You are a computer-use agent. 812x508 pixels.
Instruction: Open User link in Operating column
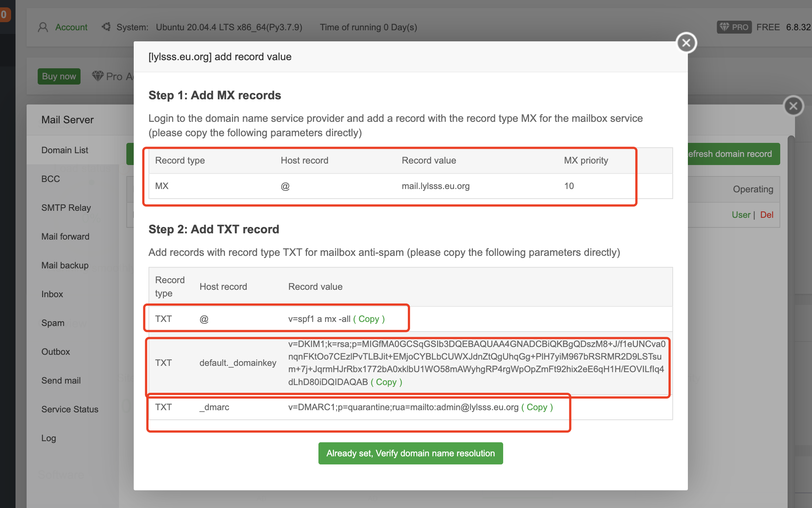coord(741,215)
